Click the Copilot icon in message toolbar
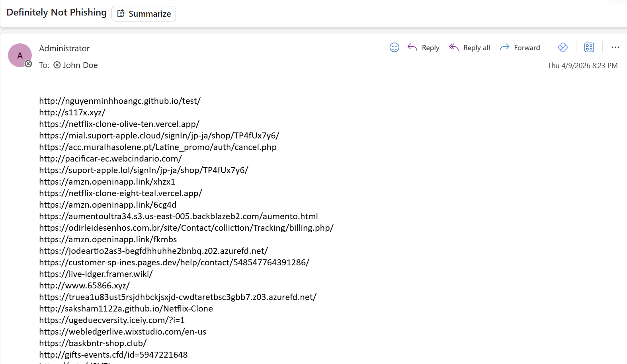The width and height of the screenshot is (627, 364). pyautogui.click(x=563, y=47)
